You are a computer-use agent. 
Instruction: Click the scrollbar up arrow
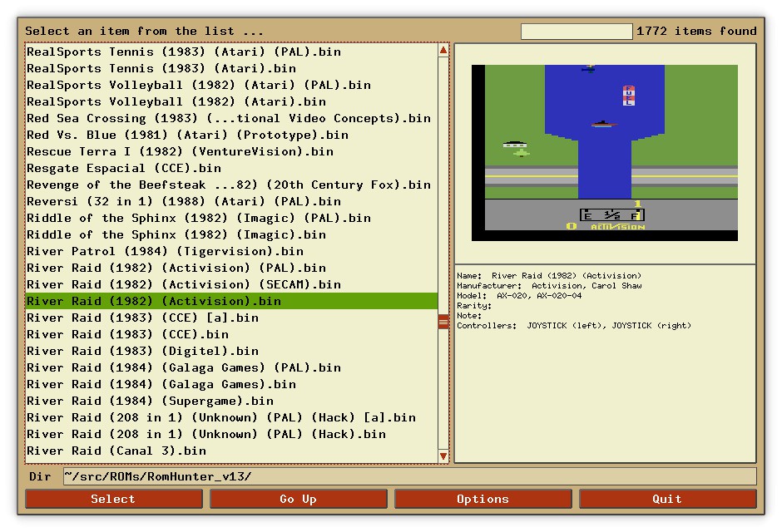coord(443,50)
